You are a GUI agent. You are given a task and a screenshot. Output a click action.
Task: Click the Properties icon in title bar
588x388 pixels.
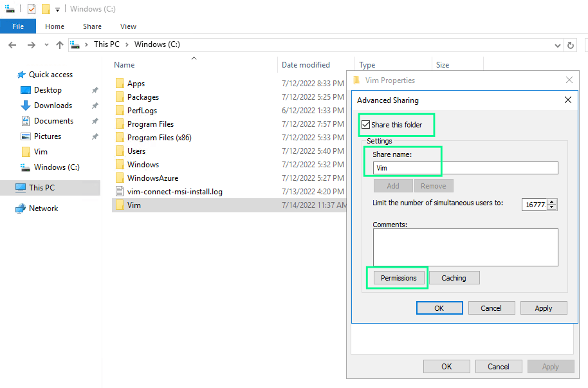[x=31, y=9]
